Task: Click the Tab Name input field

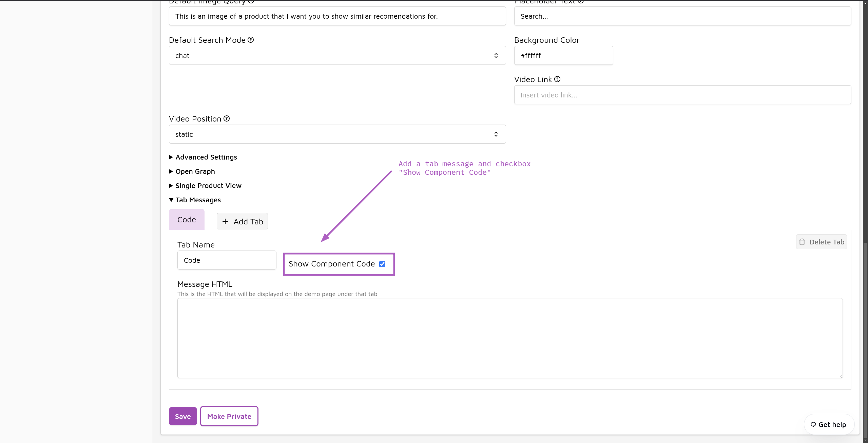Action: 227,260
